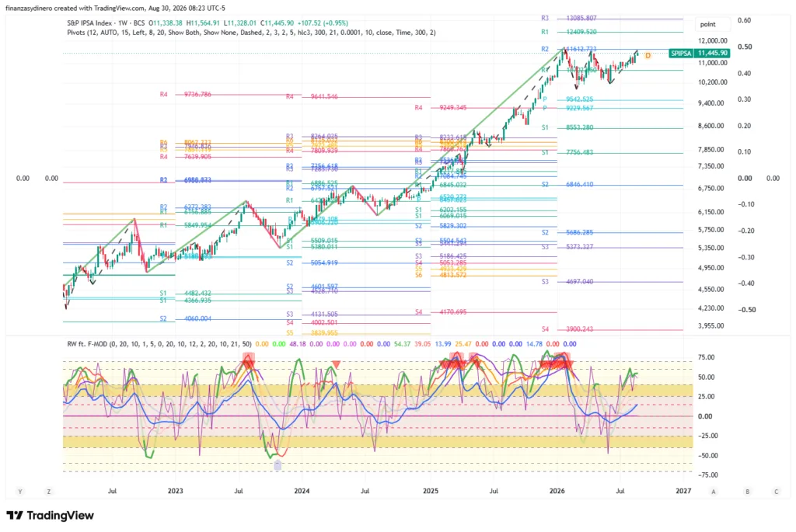Click 3,955.00 on the price axis
Screen dimensions: 796x532
[x=710, y=325]
